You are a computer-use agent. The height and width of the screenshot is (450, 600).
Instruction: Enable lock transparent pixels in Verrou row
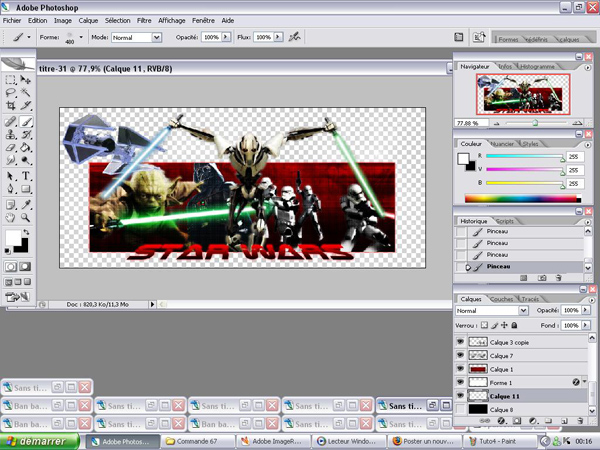[x=484, y=325]
